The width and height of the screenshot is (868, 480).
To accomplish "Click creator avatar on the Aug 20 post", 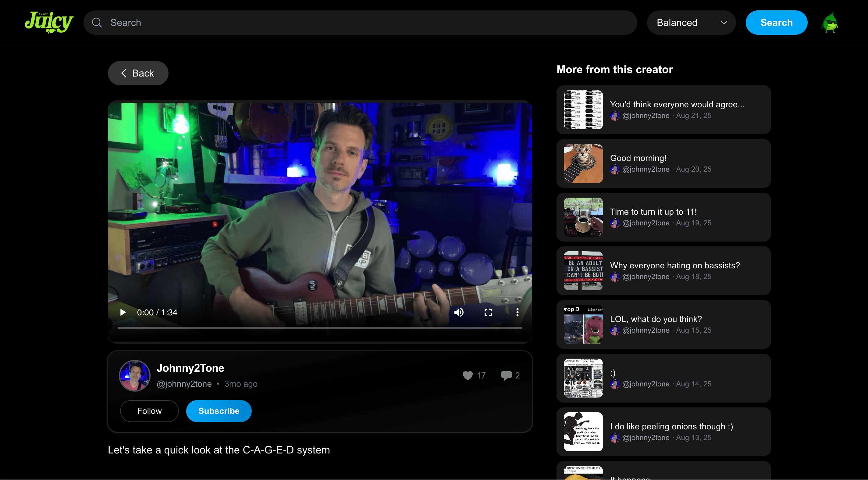I will tap(615, 169).
